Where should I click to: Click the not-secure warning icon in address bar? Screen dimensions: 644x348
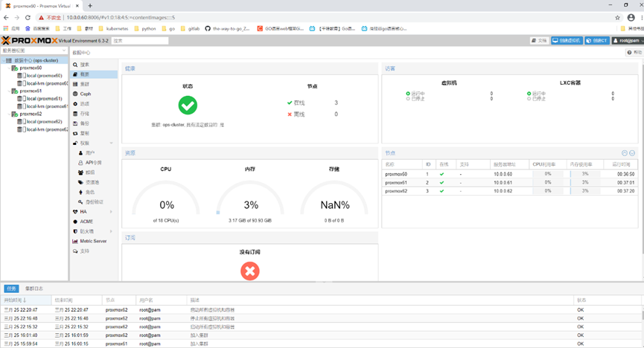[x=41, y=18]
